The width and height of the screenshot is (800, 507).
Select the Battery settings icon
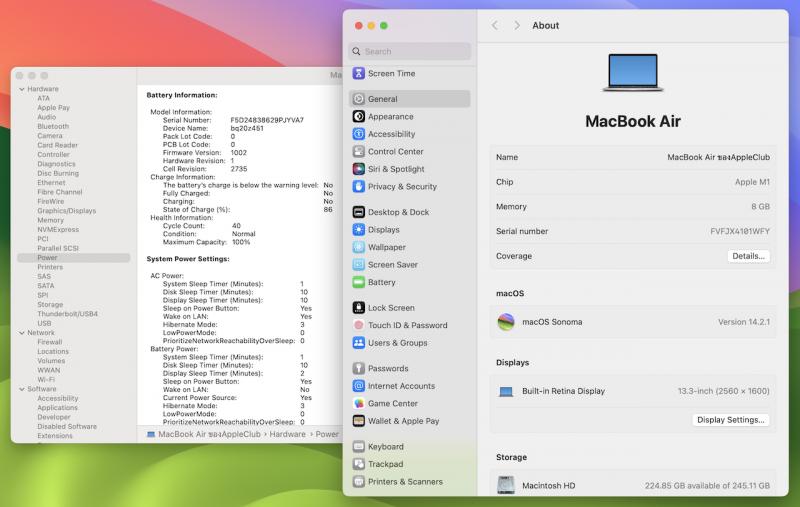pyautogui.click(x=359, y=282)
